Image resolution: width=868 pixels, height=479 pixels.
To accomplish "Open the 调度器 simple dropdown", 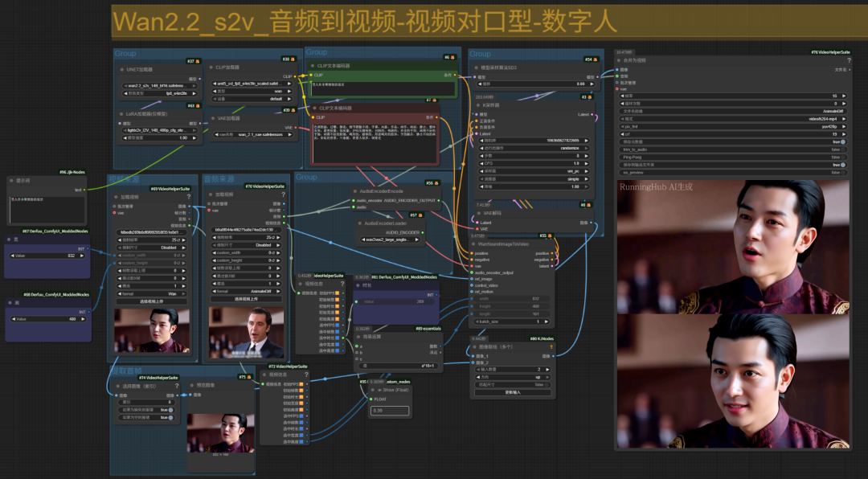I will [534, 179].
